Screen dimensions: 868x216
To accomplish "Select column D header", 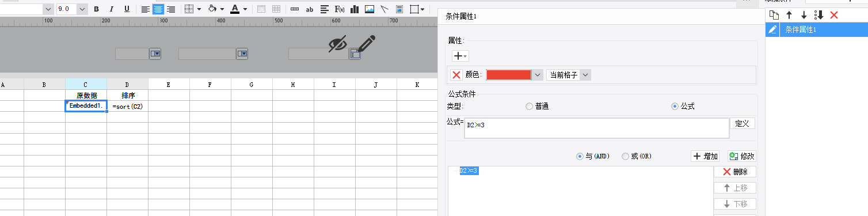I will (127, 85).
